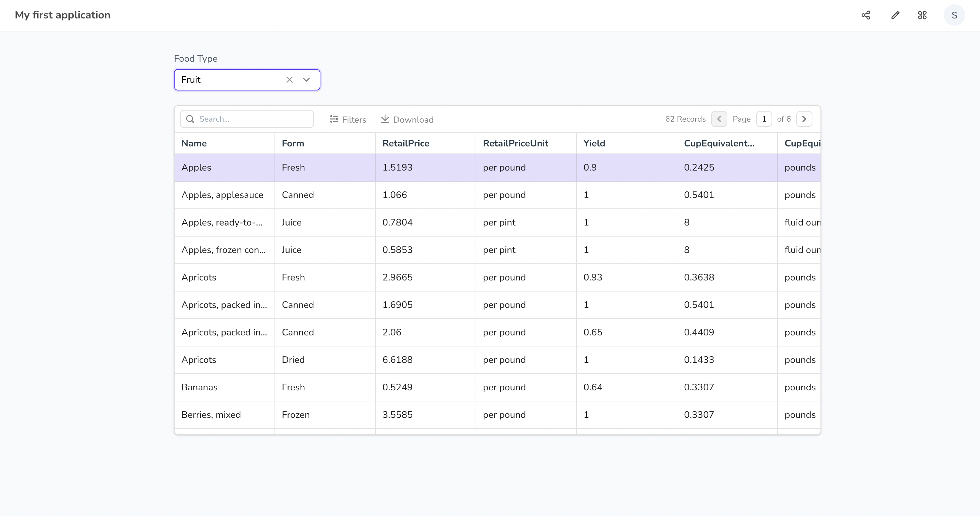Navigate to next page using right arrow icon
This screenshot has height=516, width=980.
pyautogui.click(x=805, y=119)
